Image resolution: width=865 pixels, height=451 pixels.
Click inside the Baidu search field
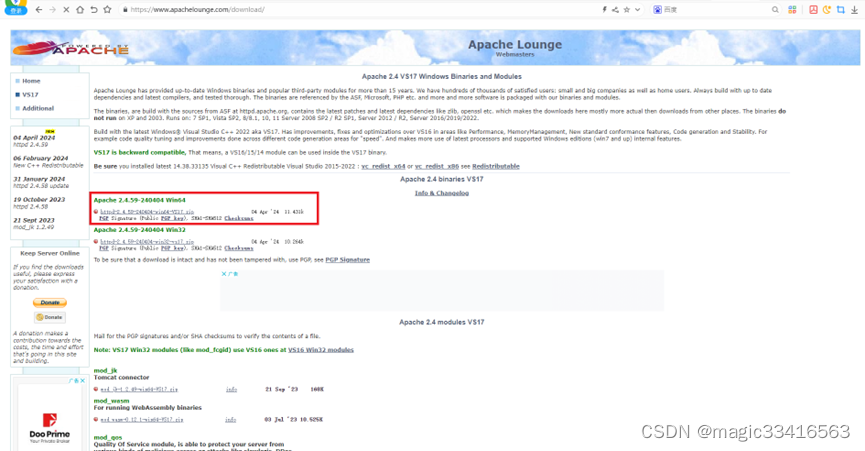717,9
